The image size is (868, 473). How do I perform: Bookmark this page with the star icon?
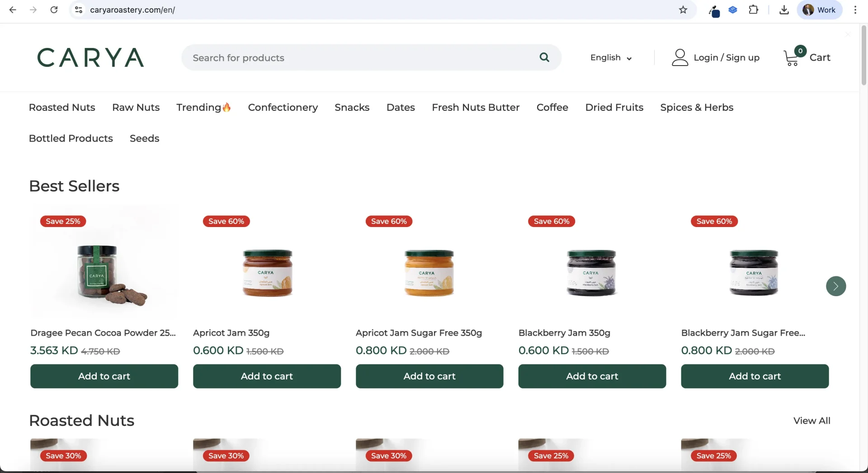683,10
